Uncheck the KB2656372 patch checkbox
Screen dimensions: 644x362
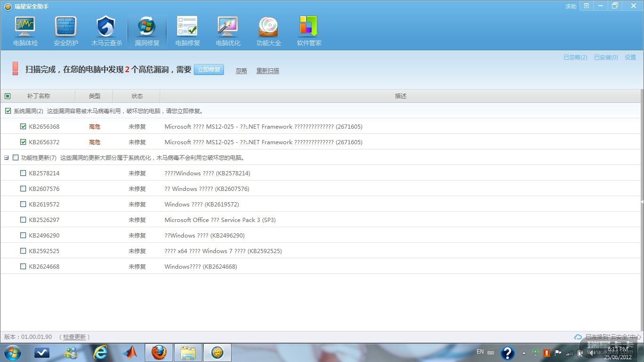point(23,142)
